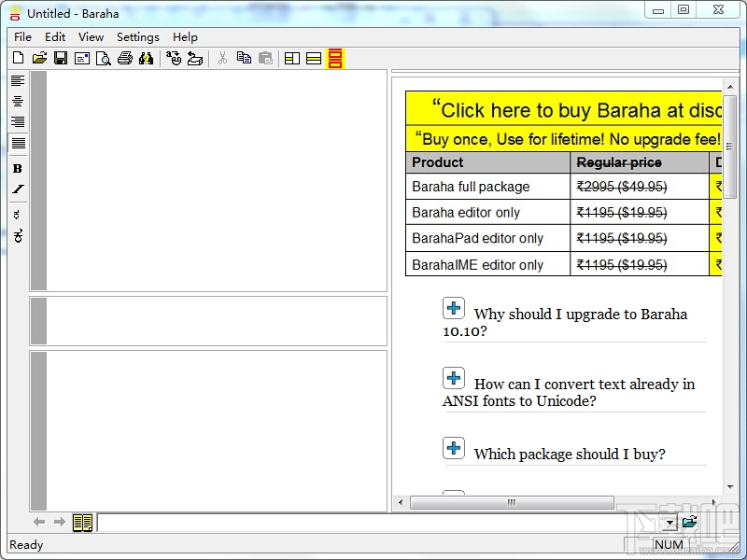Cut selection with the scissors icon
747x560 pixels.
coord(222,58)
